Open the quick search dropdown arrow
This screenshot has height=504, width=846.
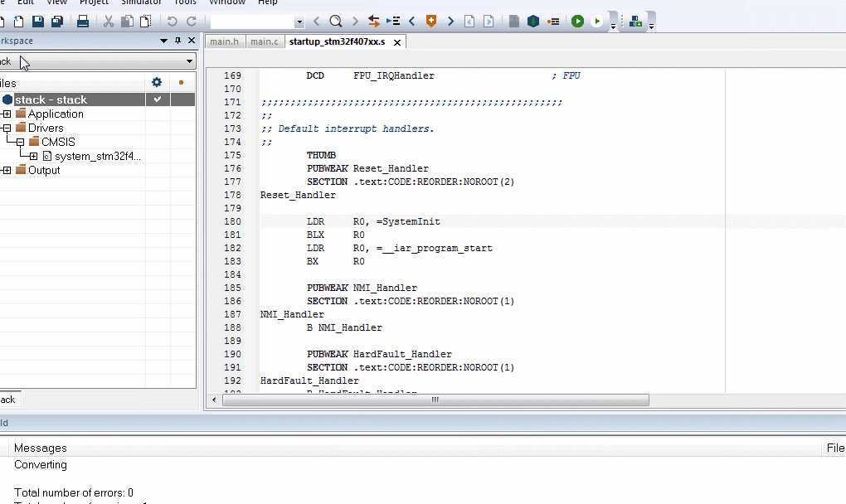click(x=299, y=22)
